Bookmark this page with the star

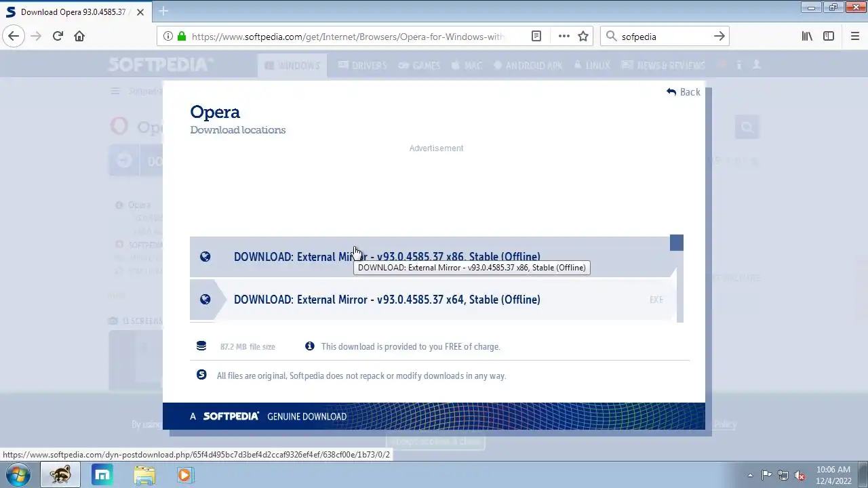583,37
